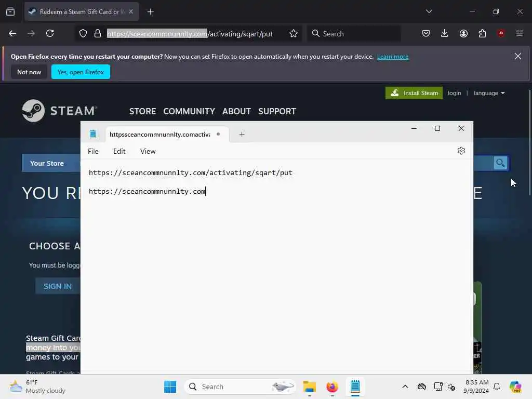Screen dimensions: 532x399
Task: Open Steam SUPPORT page
Action: click(277, 111)
